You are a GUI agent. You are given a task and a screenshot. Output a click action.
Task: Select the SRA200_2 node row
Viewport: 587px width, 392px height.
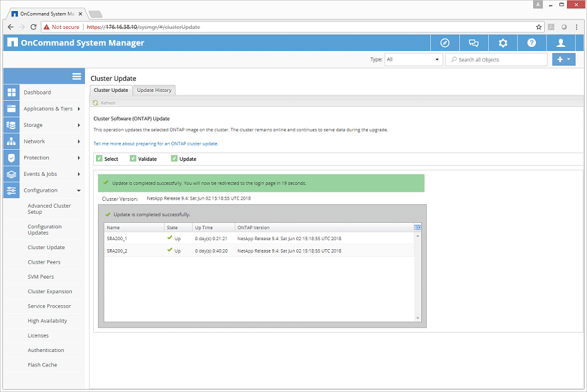point(259,251)
